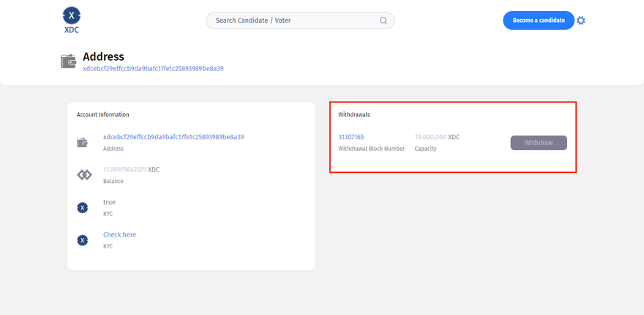Click the Account Information title
The height and width of the screenshot is (315, 644).
click(x=103, y=115)
